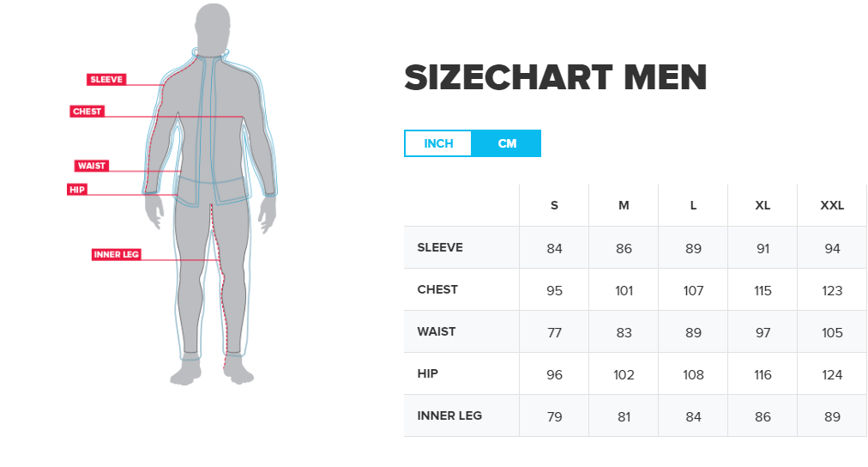
Task: Click the WAIST row heading in the table
Action: click(x=437, y=332)
